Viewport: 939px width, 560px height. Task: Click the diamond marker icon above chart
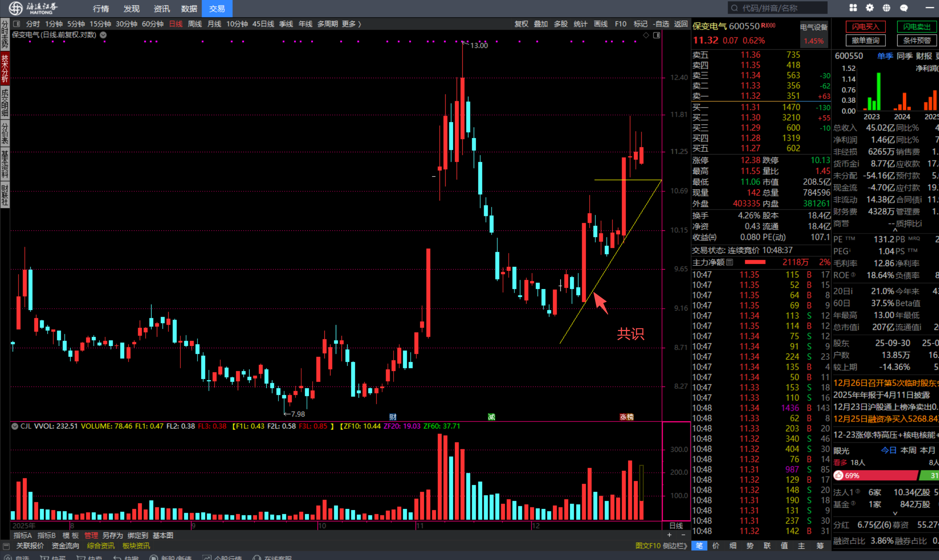[x=646, y=35]
